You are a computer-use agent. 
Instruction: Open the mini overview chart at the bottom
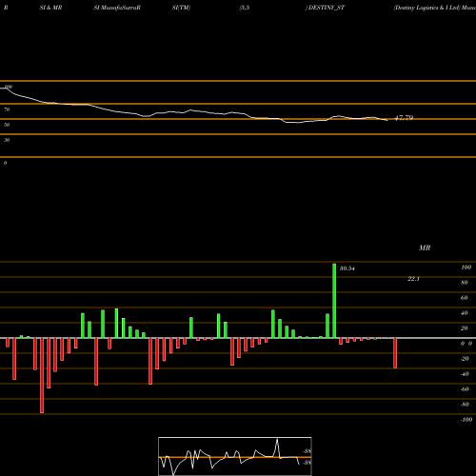click(235, 456)
